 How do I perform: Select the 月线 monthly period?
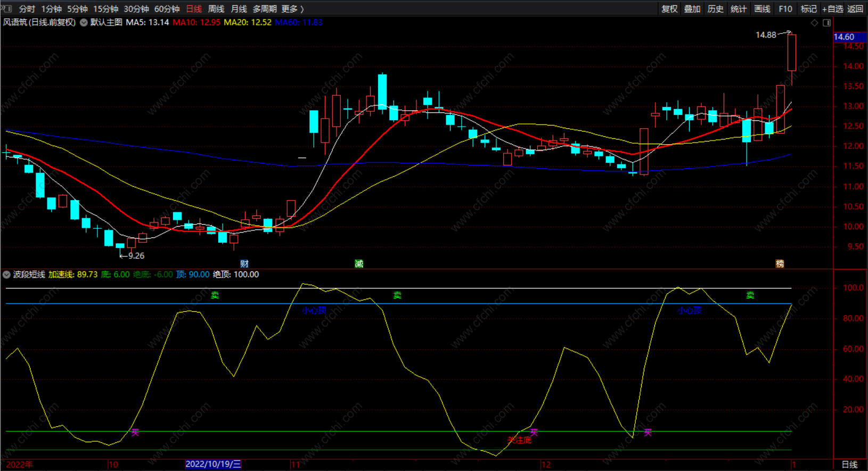point(239,9)
